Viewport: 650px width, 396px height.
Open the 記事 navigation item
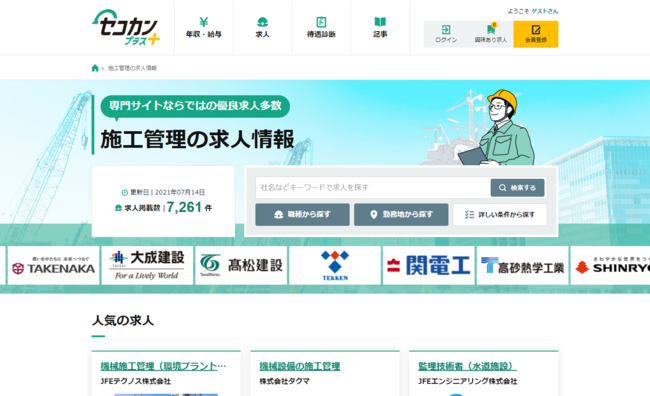click(380, 28)
